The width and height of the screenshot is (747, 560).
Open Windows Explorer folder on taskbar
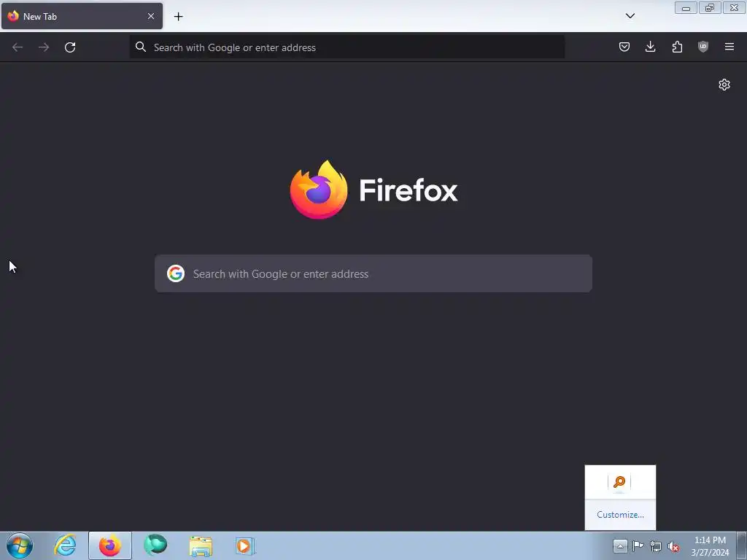click(201, 545)
